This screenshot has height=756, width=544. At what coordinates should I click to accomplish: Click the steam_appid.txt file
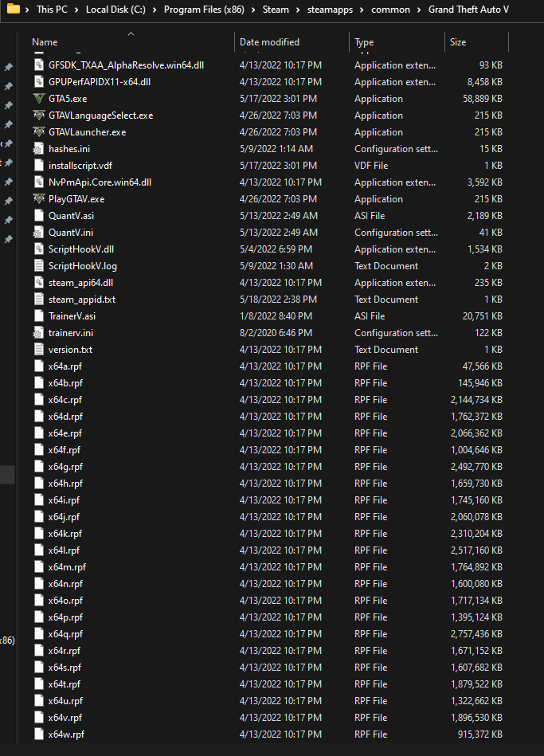point(268,300)
